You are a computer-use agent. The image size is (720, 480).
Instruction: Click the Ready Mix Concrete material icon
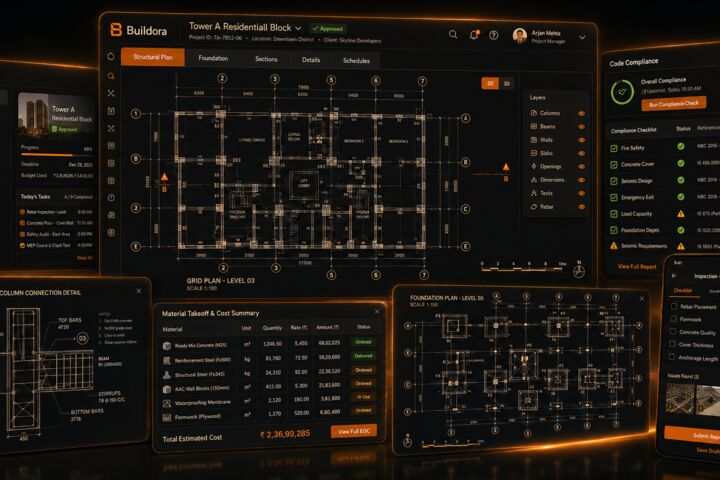click(167, 345)
